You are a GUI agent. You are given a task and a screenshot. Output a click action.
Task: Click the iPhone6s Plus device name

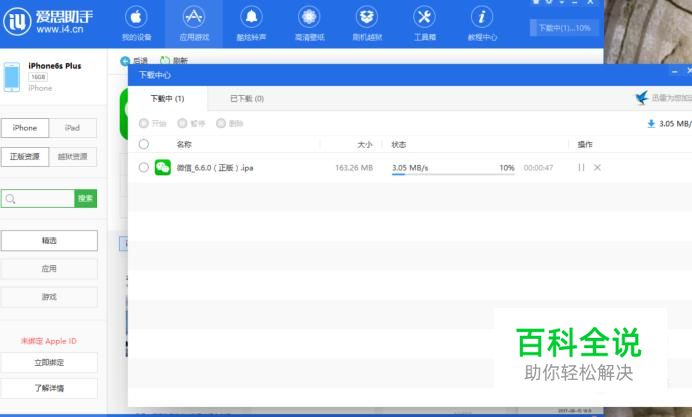(55, 66)
